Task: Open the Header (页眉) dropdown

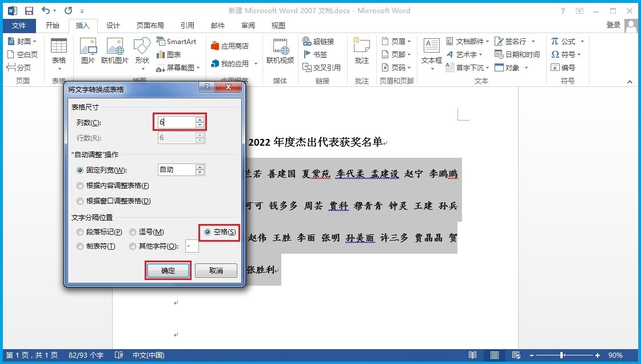Action: (396, 41)
